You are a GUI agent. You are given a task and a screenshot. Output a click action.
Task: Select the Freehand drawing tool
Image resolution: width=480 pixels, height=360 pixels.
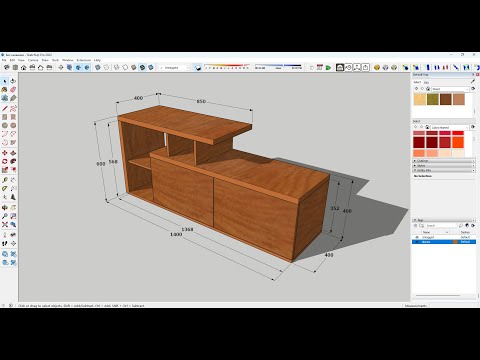coord(13,108)
